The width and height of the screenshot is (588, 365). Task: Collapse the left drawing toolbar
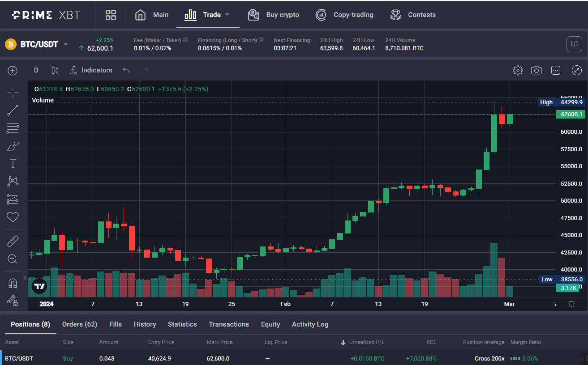pyautogui.click(x=25, y=277)
